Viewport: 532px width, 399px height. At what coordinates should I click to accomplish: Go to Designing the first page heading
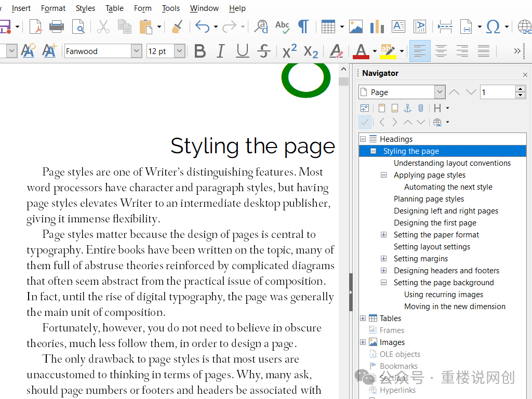[x=435, y=223]
